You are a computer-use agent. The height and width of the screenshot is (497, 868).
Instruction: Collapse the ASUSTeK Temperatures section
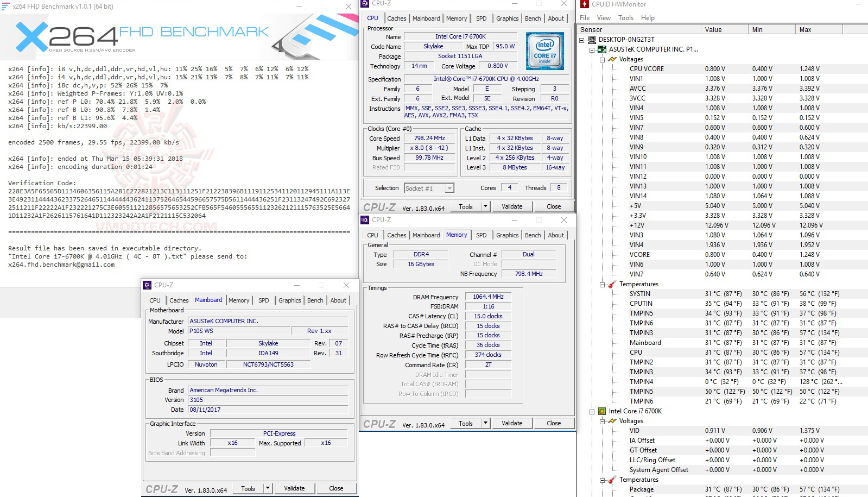click(x=603, y=284)
